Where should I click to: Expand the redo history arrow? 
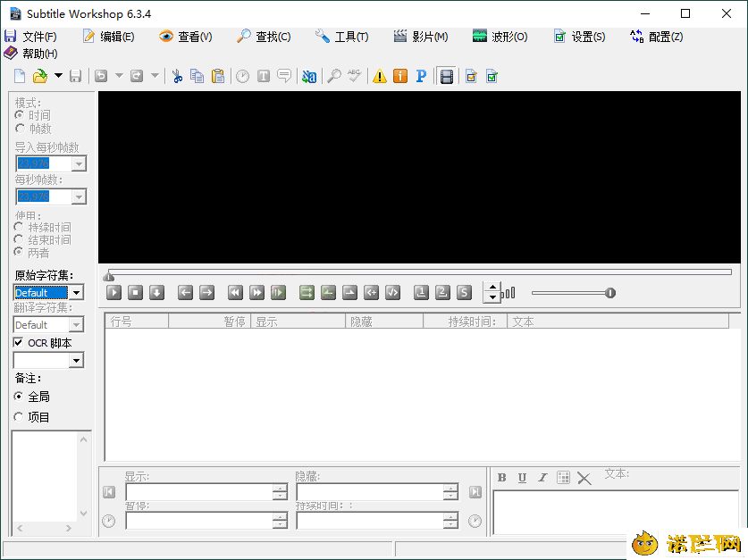pyautogui.click(x=155, y=76)
